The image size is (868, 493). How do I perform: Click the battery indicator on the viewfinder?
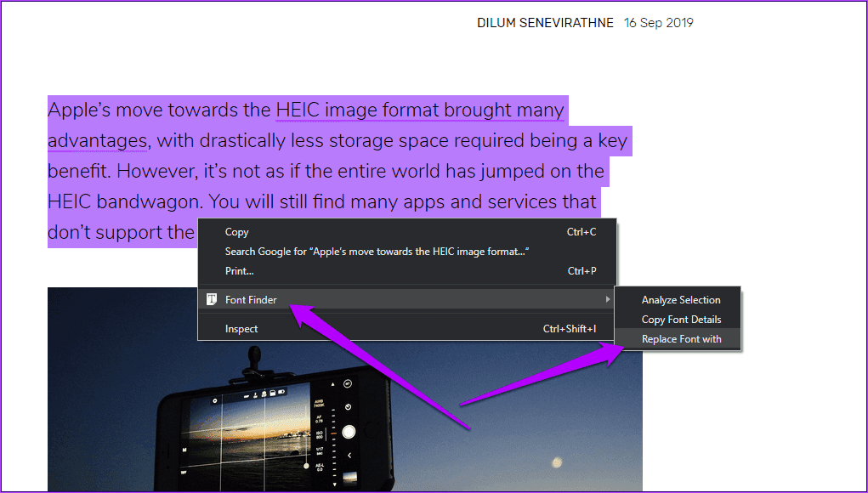coord(283,392)
